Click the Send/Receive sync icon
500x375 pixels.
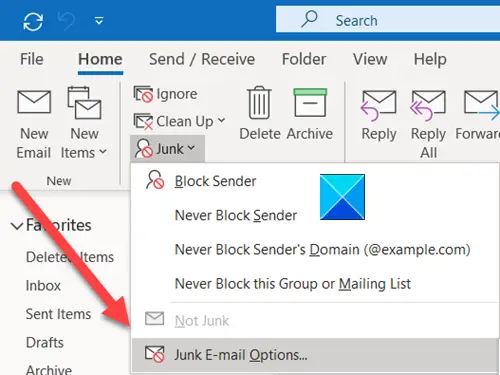point(33,21)
